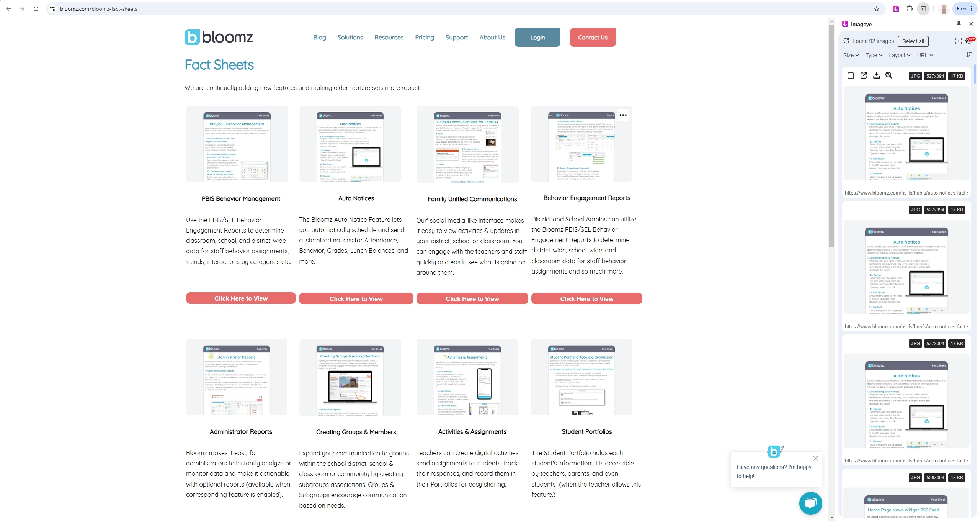Click the Imageye download icon
The height and width of the screenshot is (521, 980).
pos(876,75)
